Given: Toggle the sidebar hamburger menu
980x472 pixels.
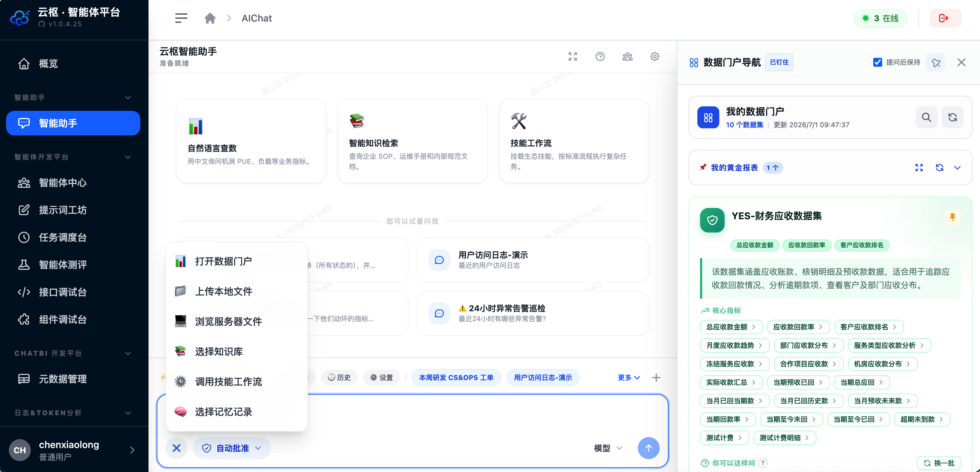Looking at the screenshot, I should [181, 18].
